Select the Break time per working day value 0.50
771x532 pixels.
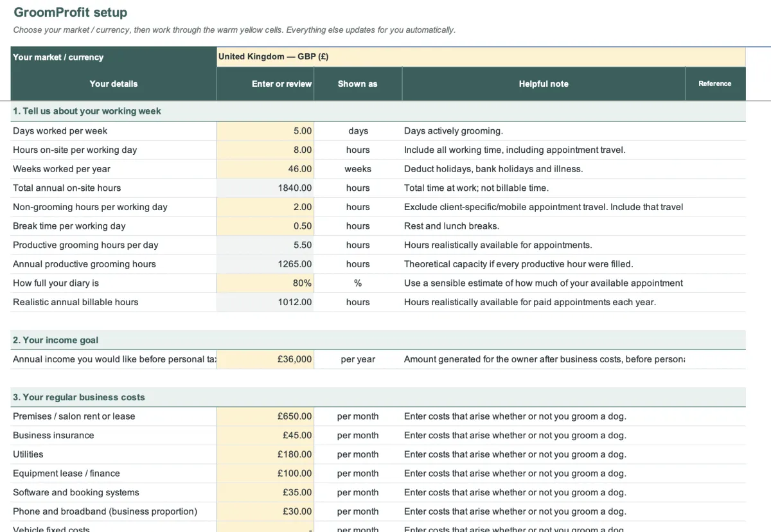(265, 226)
